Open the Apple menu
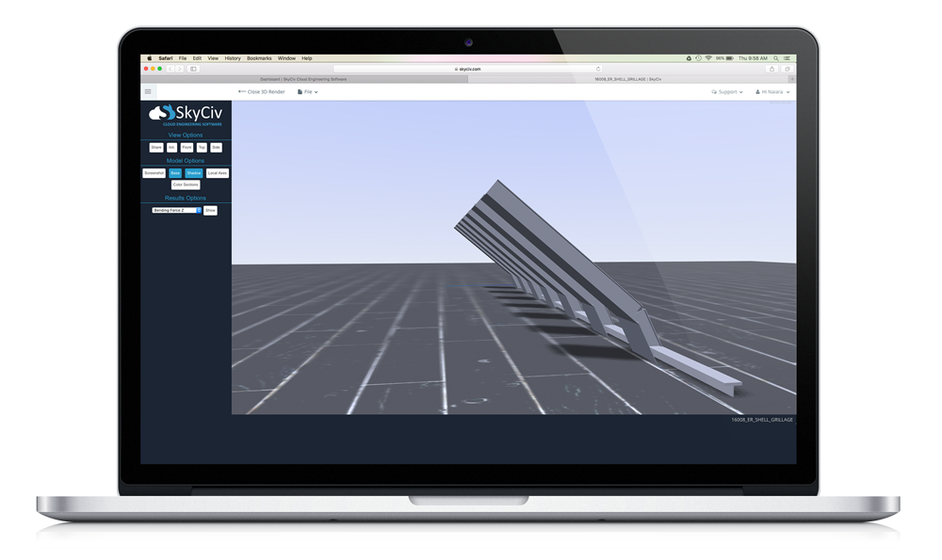942x560 pixels. 150,58
